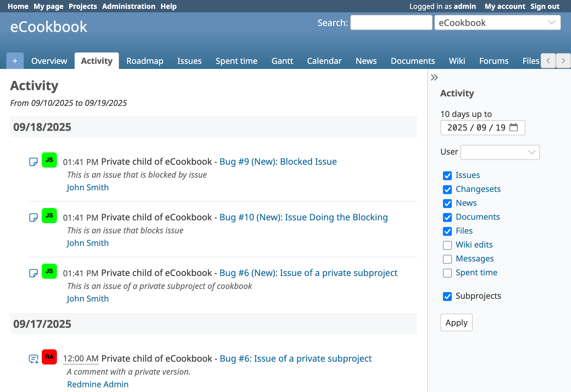Disable the Subprojects checkbox

[x=447, y=296]
